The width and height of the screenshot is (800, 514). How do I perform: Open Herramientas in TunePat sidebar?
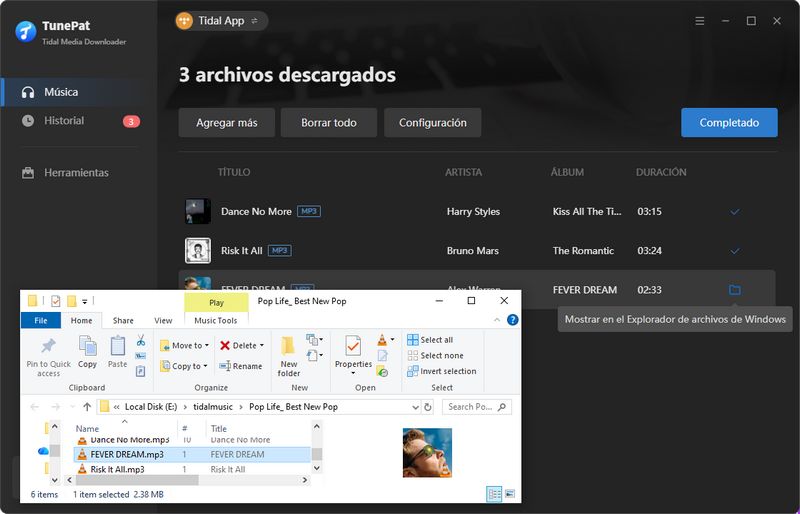click(79, 173)
